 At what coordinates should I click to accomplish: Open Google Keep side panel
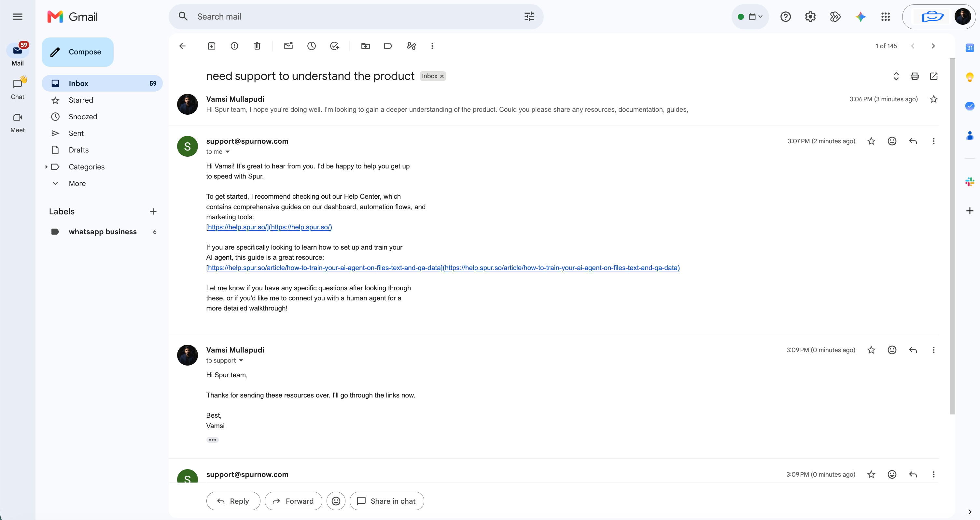pyautogui.click(x=970, y=77)
